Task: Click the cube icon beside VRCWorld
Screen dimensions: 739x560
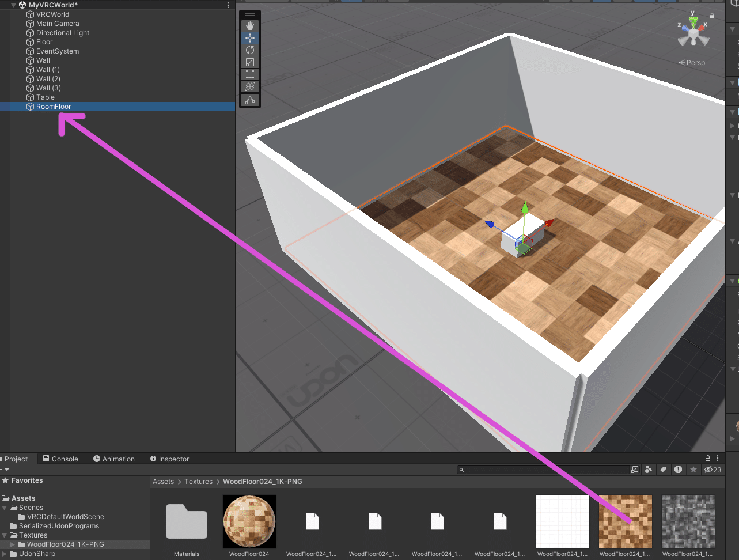Action: 31,14
